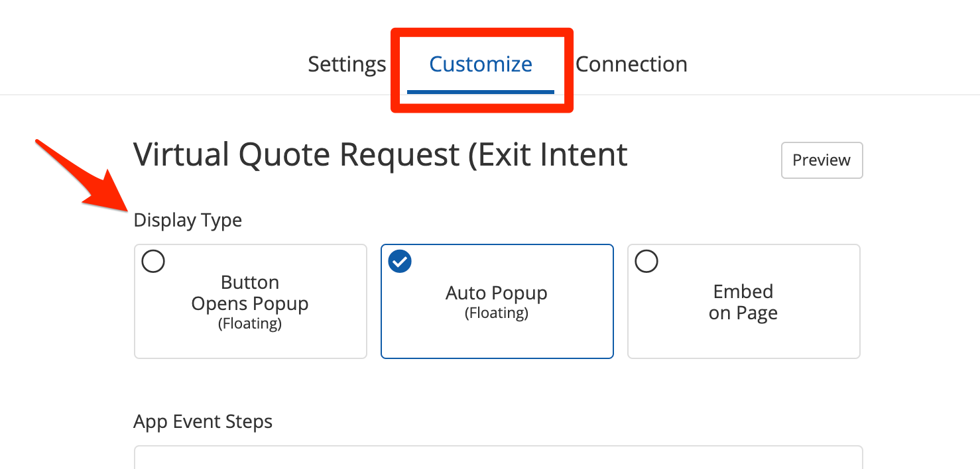Click the Virtual Quote Request page title

point(381,155)
